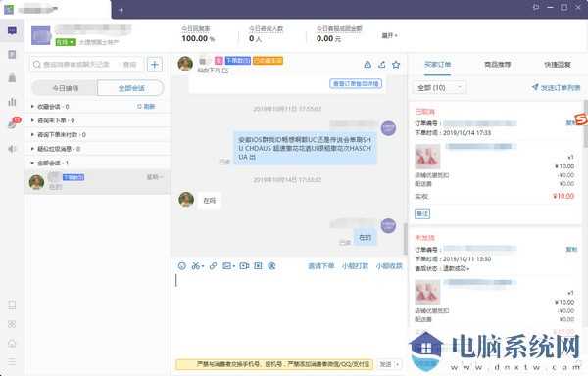
Task: Open the sidebar icon with red notification badge
Action: (13, 123)
